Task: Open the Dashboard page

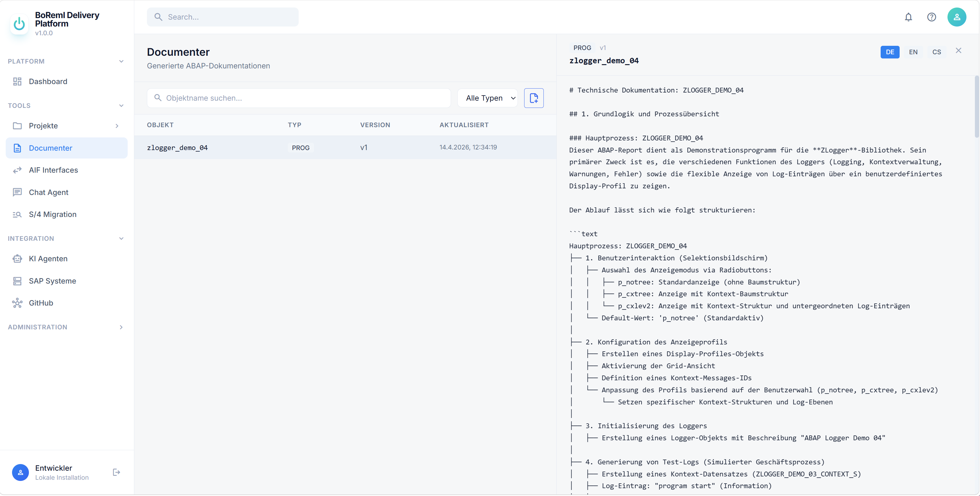Action: coord(67,81)
